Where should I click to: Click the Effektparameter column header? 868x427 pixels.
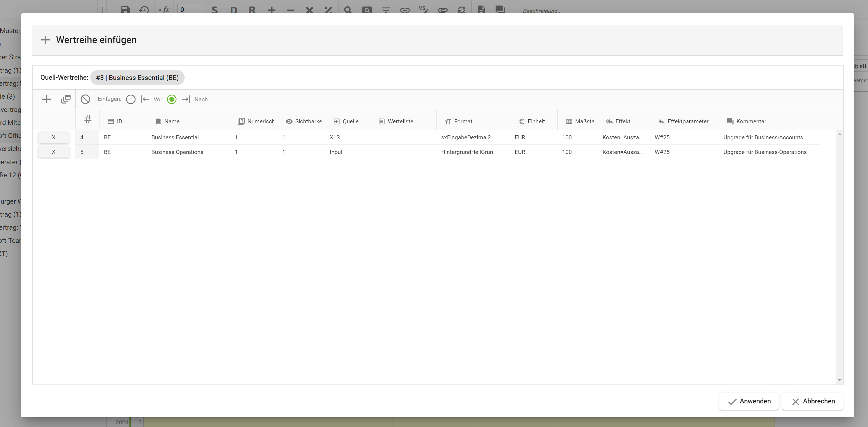tap(687, 121)
